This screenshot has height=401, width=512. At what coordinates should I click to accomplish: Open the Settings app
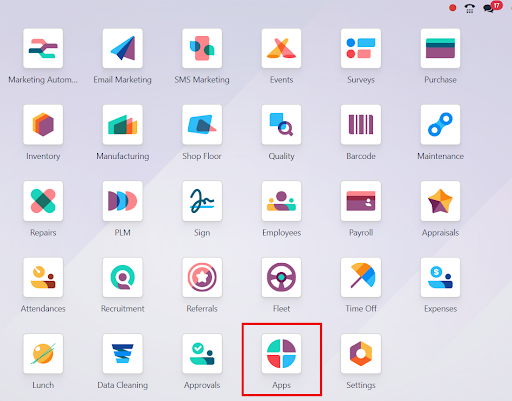[361, 354]
